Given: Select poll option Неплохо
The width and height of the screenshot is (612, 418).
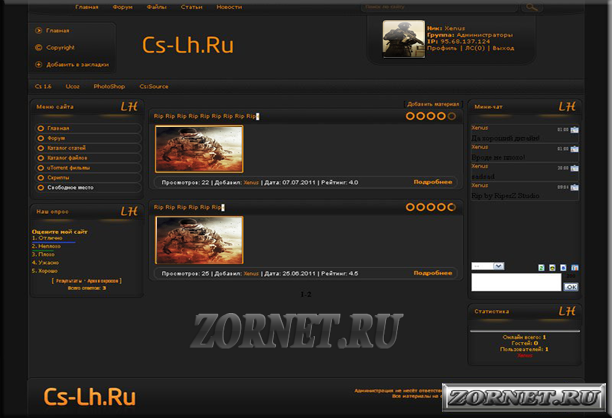Looking at the screenshot, I should (x=49, y=246).
